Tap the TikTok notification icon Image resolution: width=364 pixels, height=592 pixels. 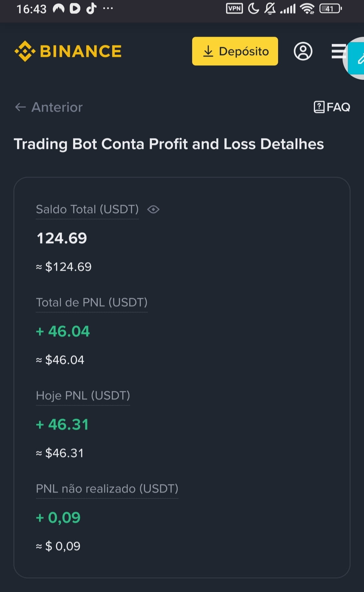click(91, 9)
